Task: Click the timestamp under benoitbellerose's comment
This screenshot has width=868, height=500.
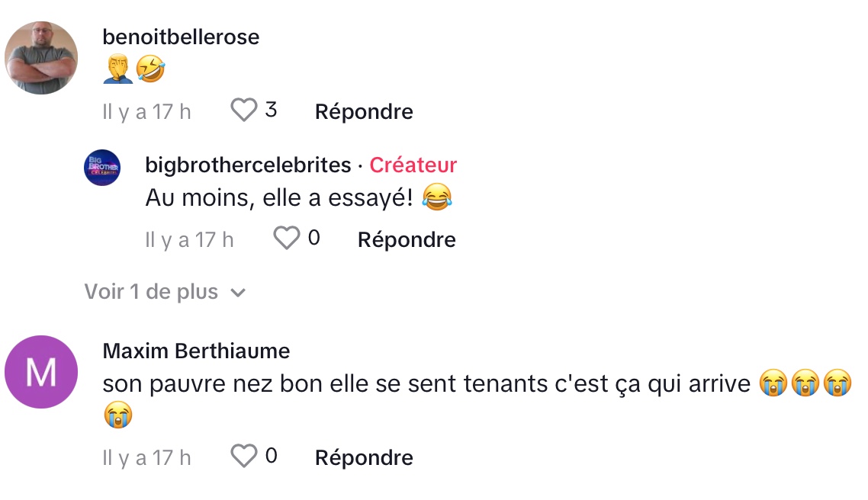Action: (146, 111)
